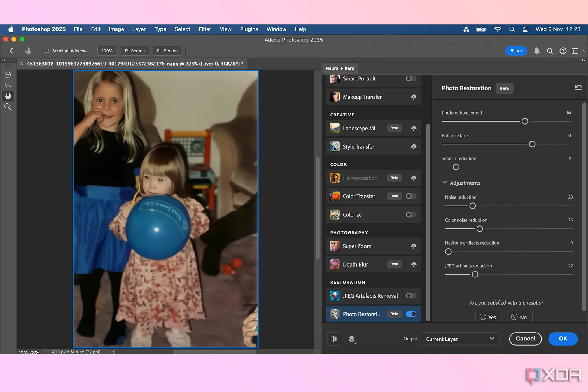Open notifications bell icon
The height and width of the screenshot is (392, 588).
536,51
